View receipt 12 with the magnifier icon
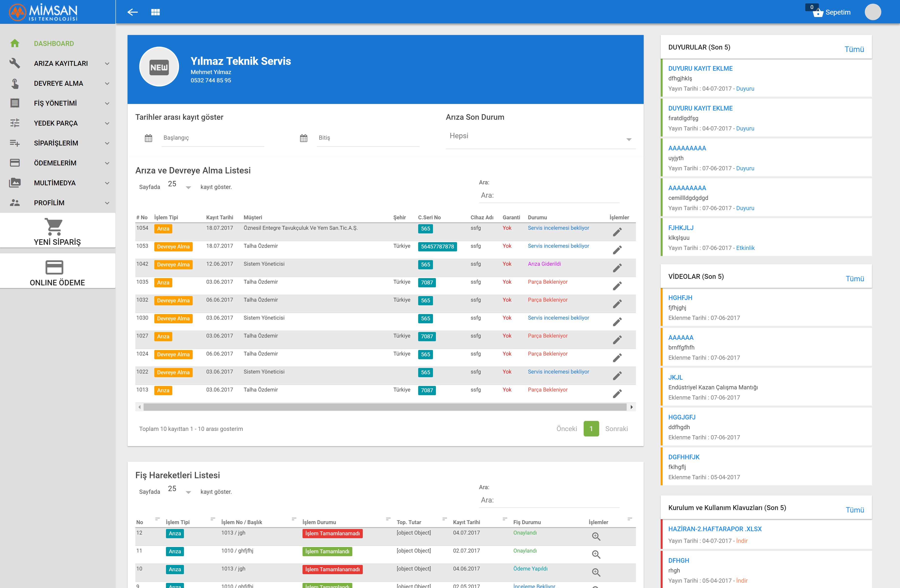 click(x=596, y=536)
